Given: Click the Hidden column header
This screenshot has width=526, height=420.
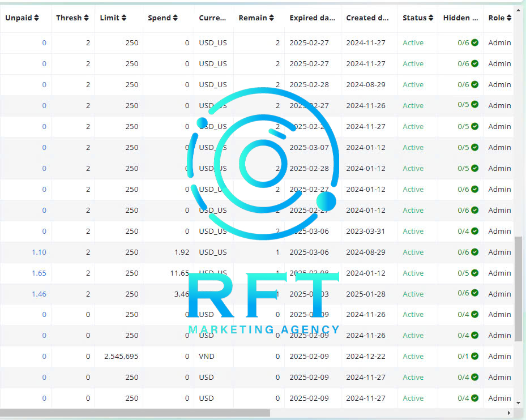Looking at the screenshot, I should coord(460,18).
